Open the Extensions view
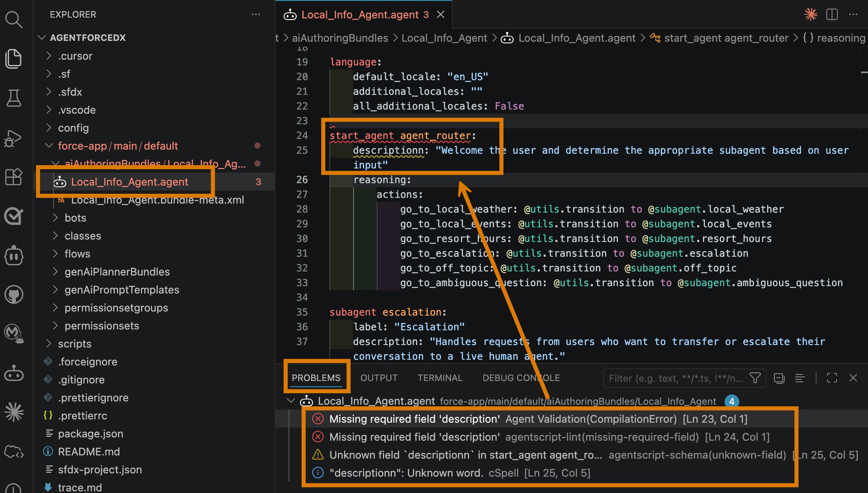 click(14, 177)
